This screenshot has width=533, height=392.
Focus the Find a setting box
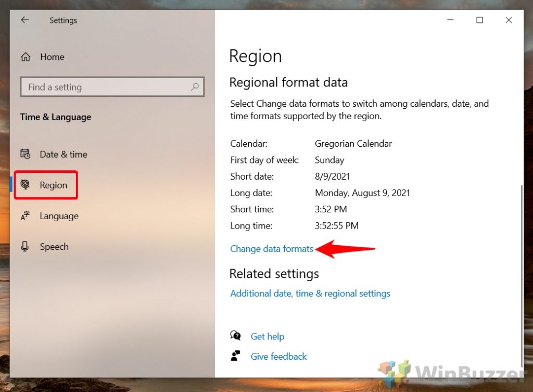112,87
